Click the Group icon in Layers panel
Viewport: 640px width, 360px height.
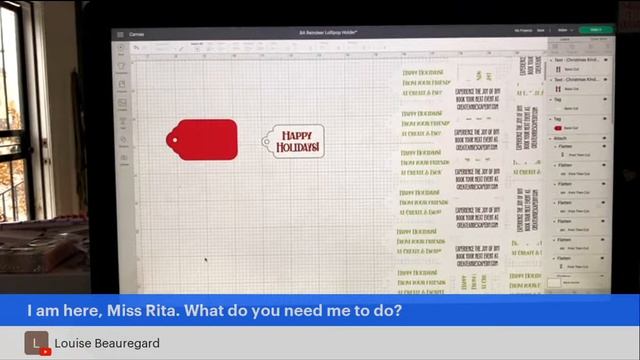point(556,46)
